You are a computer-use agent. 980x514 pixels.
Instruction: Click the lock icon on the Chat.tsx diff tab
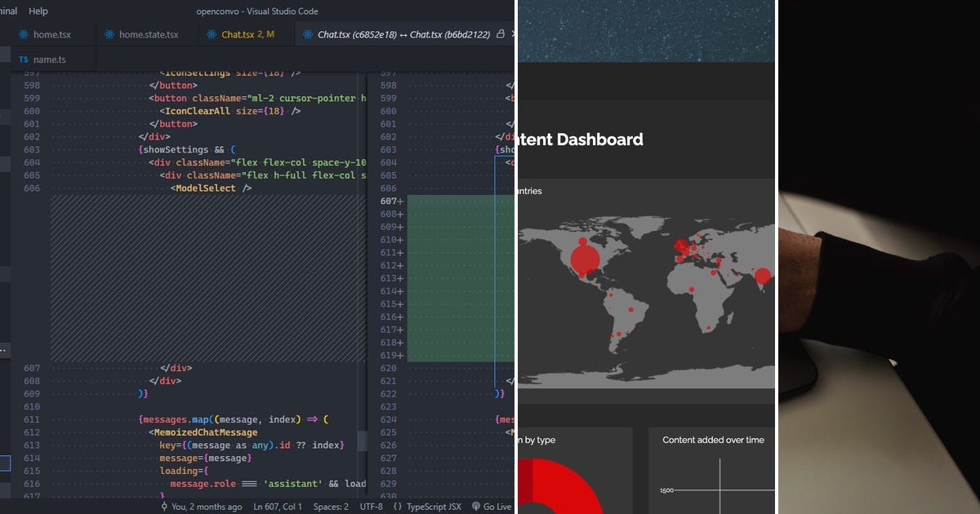(x=500, y=34)
